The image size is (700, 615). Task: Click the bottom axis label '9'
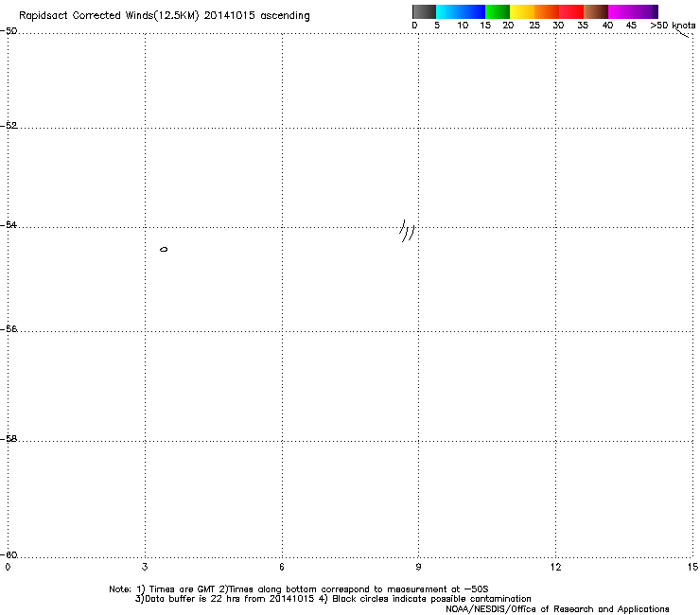click(x=418, y=567)
